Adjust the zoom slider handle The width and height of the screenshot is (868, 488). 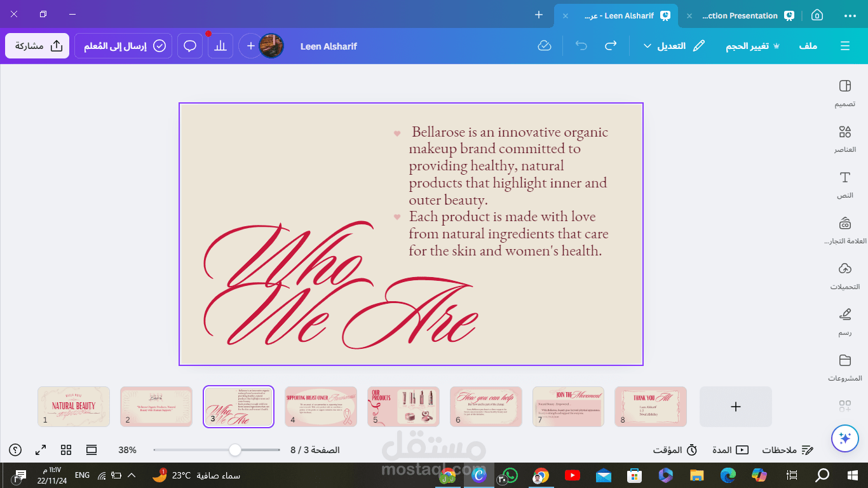235,450
